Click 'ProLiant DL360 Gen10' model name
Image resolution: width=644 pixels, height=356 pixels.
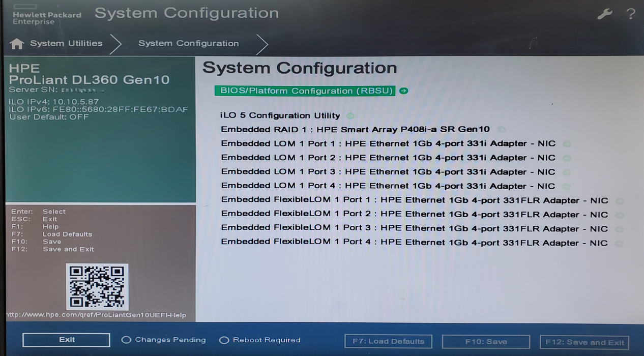89,80
